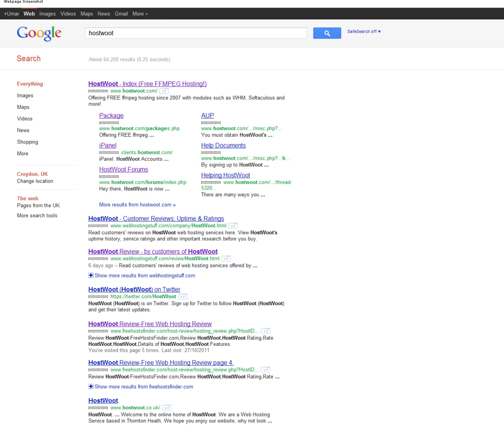504x426 pixels.
Task: Open +Umar in the top bar
Action: (x=11, y=14)
